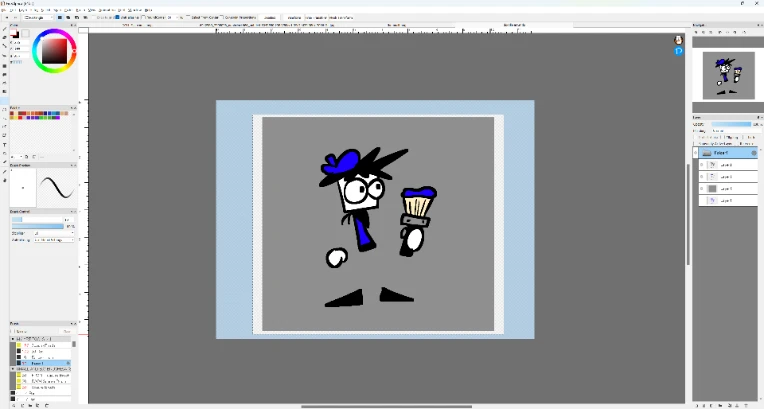Click the Redo arrow in options bar
Screen dimensions: 764x409
pyautogui.click(x=15, y=18)
